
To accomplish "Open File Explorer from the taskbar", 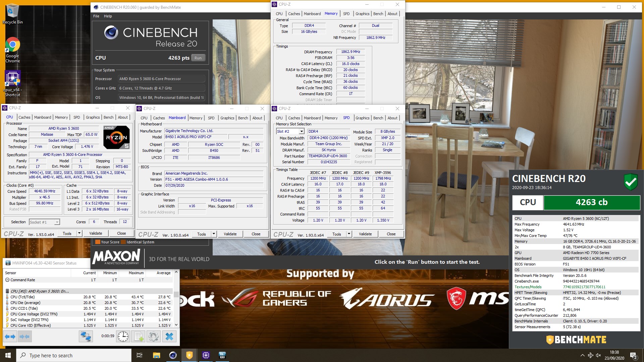I will (156, 355).
